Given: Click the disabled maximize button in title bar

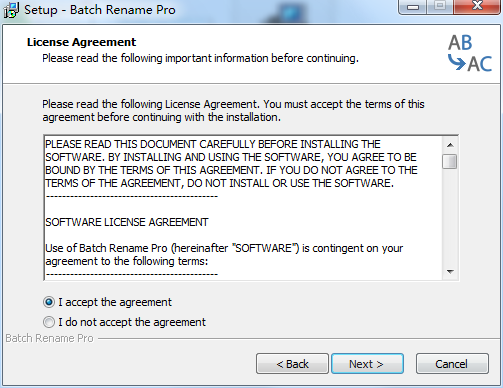Looking at the screenshot, I should click(x=440, y=7).
